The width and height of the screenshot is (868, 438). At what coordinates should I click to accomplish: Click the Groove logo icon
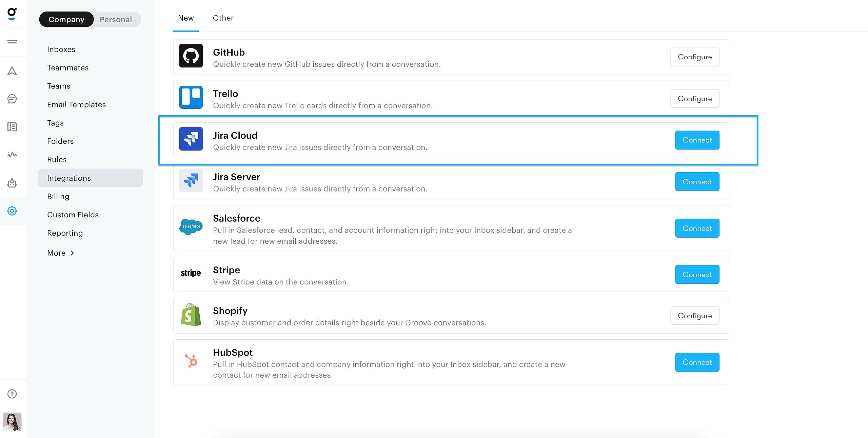(x=12, y=14)
